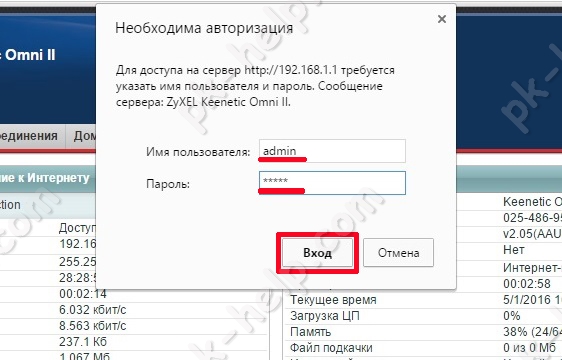Click the Память row label
Image resolution: width=562 pixels, height=360 pixels.
click(310, 332)
